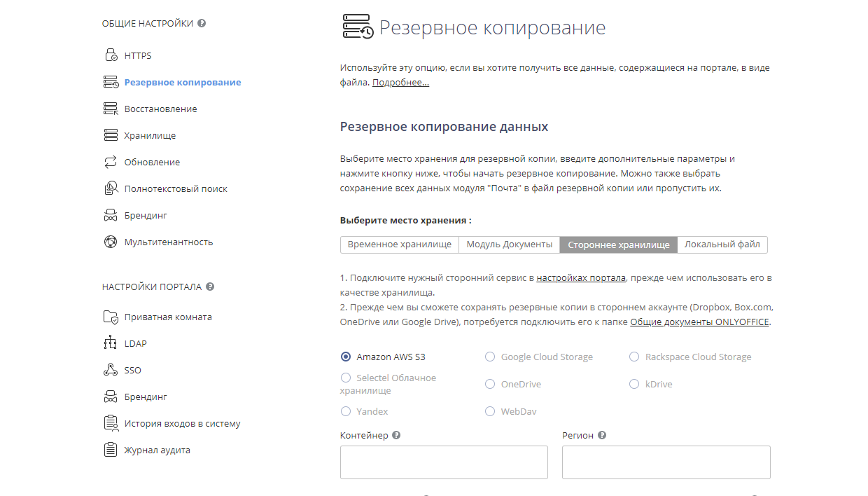The width and height of the screenshot is (868, 496).
Task: Switch to Временное хранилище tab
Action: click(400, 244)
